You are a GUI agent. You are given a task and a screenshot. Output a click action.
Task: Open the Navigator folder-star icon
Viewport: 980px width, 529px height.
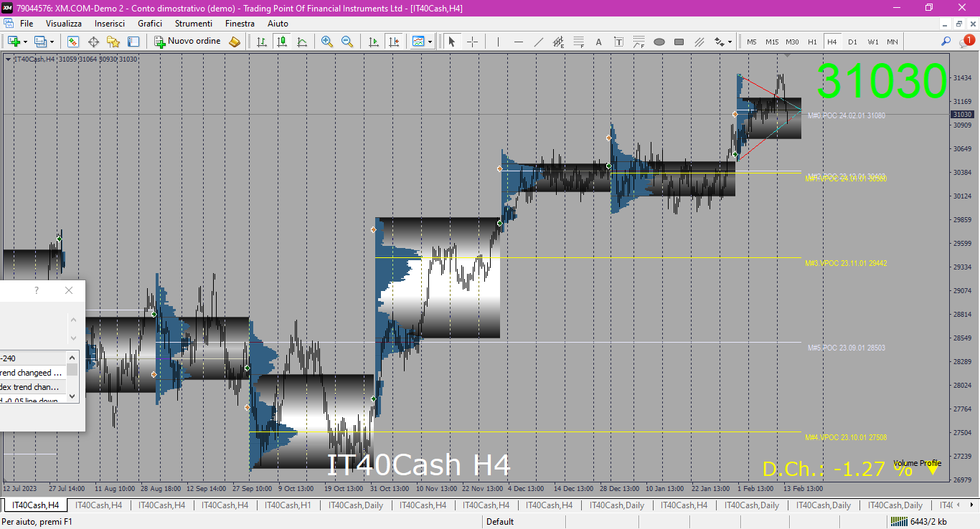113,42
